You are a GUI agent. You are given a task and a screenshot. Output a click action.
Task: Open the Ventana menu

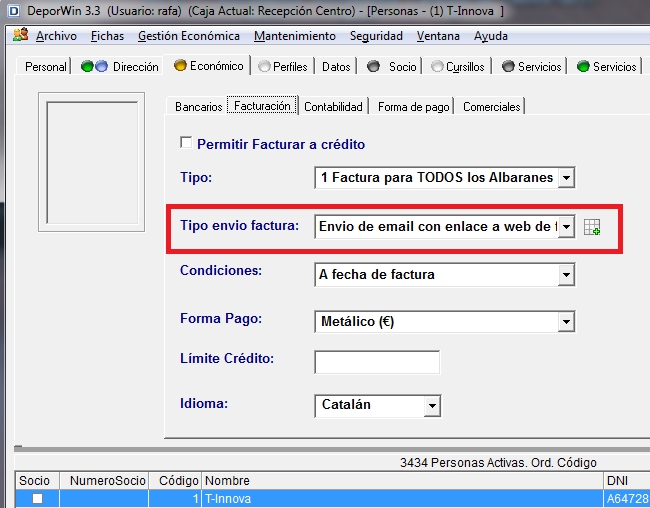[438, 36]
